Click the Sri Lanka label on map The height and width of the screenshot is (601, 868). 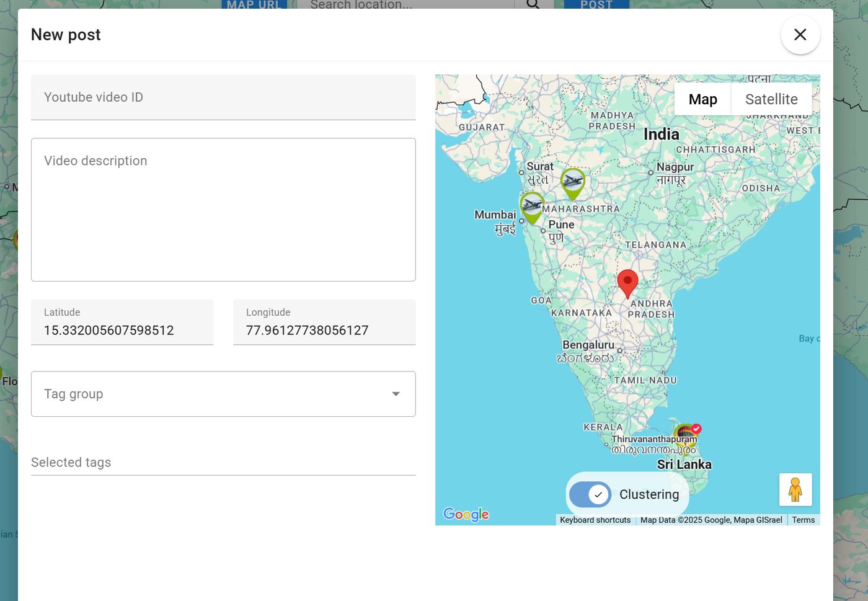coord(684,465)
